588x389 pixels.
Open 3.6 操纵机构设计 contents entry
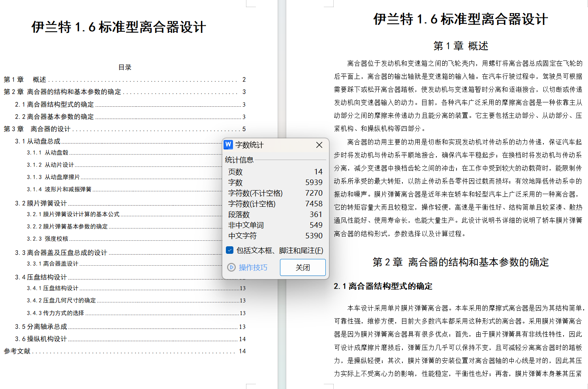[41, 339]
